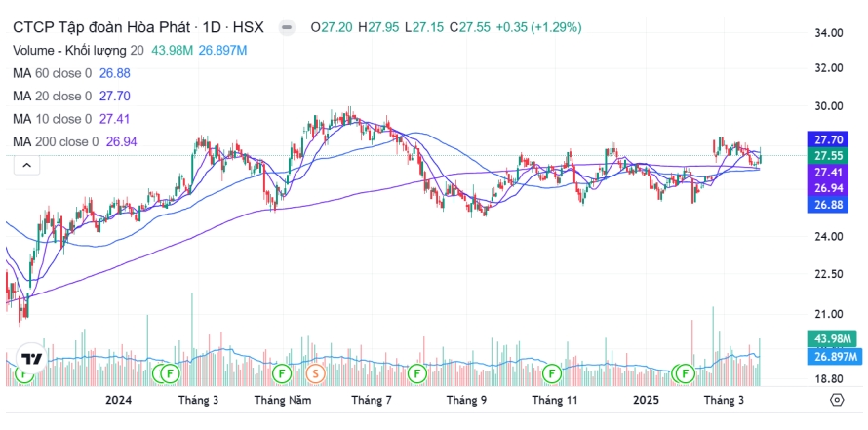The height and width of the screenshot is (430, 868).
Task: Click the market status pill icon beside HSX
Action: [x=286, y=27]
